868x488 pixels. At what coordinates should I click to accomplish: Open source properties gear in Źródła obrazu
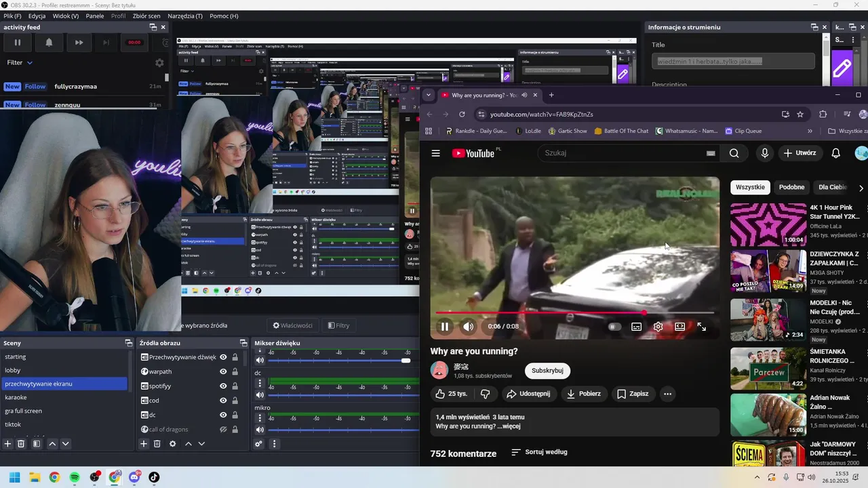coord(172,444)
